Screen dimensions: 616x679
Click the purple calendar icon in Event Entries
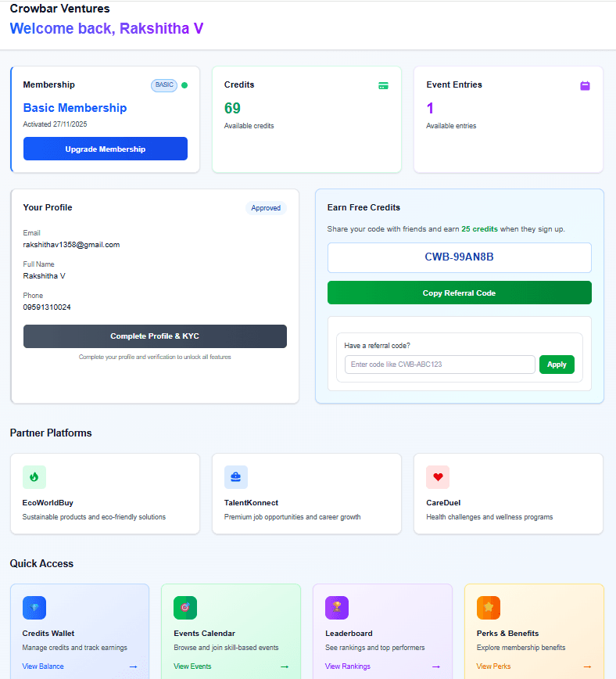585,85
